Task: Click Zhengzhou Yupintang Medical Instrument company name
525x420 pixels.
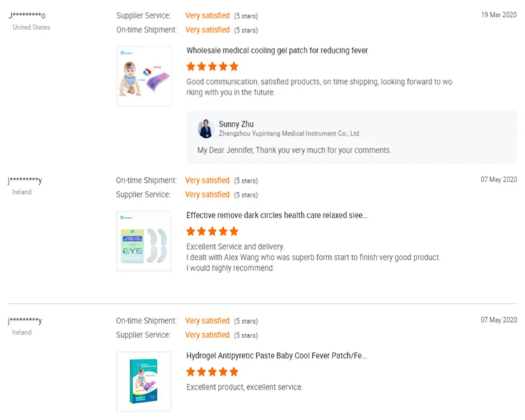Action: point(289,133)
